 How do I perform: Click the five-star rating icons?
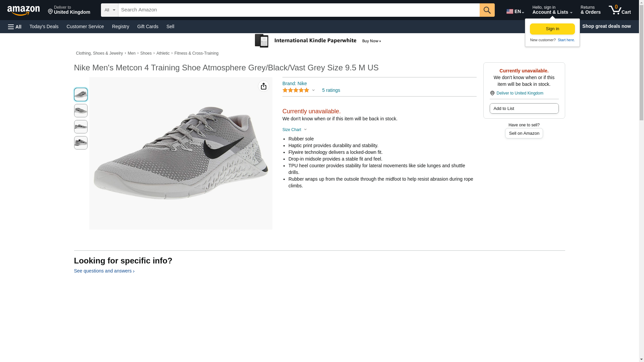(296, 90)
